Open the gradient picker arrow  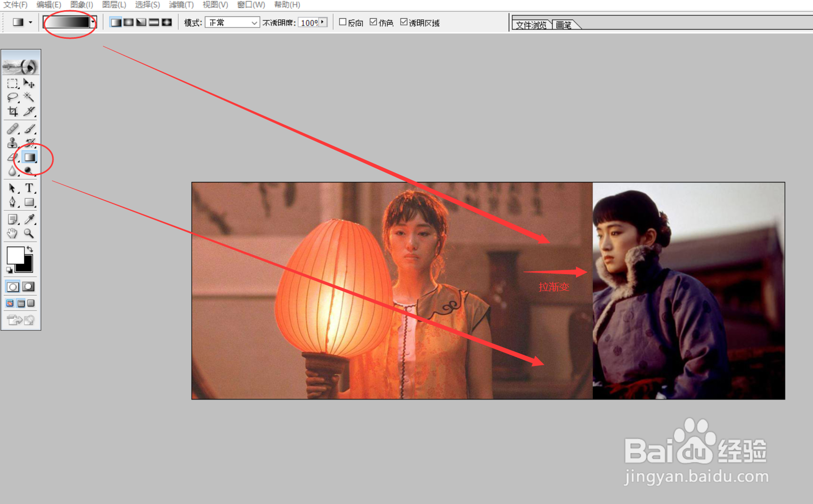[93, 22]
